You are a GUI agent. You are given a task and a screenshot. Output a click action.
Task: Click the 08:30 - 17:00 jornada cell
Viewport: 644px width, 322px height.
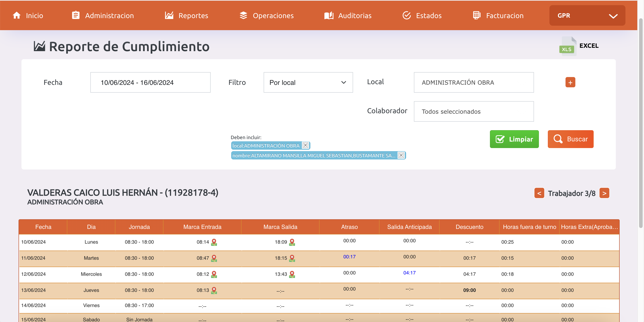click(x=139, y=305)
